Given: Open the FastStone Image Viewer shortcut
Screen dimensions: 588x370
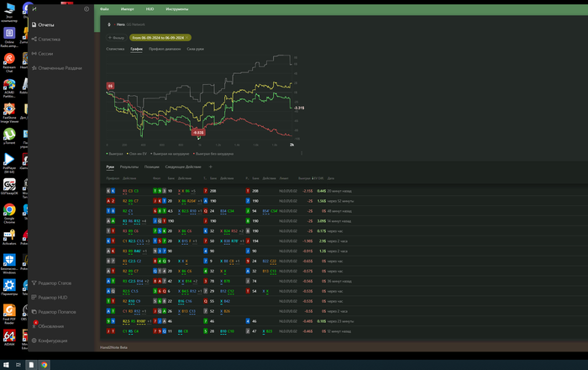Looking at the screenshot, I should [x=9, y=113].
